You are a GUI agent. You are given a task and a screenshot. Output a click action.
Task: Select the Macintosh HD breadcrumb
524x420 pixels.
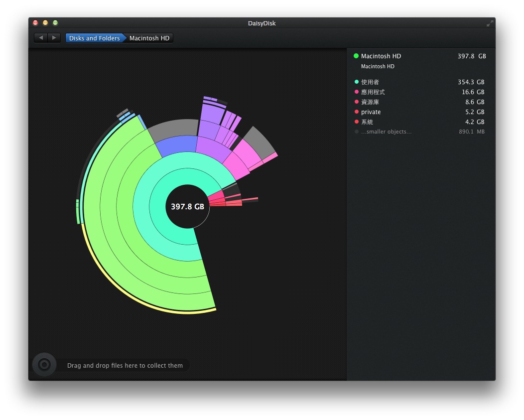click(149, 38)
